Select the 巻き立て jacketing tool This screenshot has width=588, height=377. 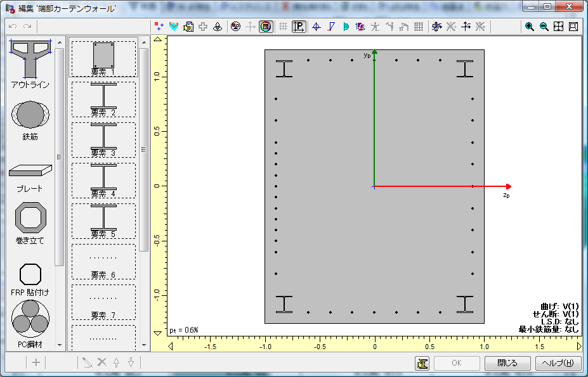30,222
